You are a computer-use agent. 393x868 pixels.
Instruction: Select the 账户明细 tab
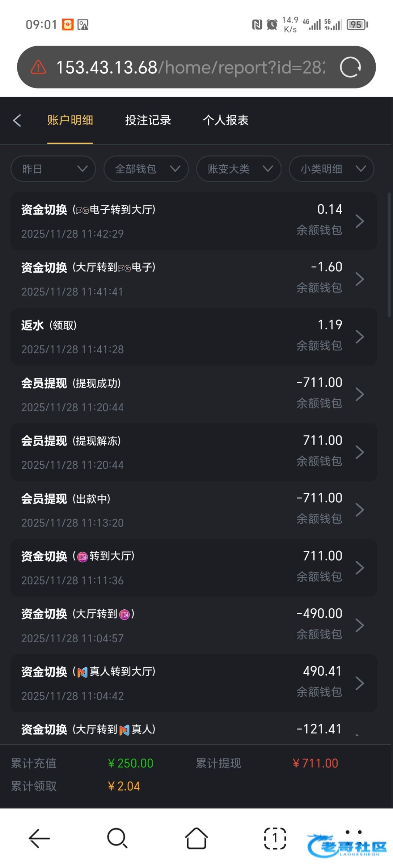[70, 120]
